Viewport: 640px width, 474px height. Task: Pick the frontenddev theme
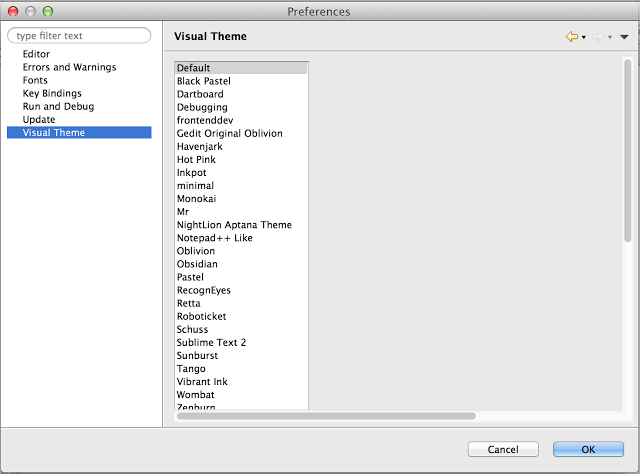click(x=205, y=120)
